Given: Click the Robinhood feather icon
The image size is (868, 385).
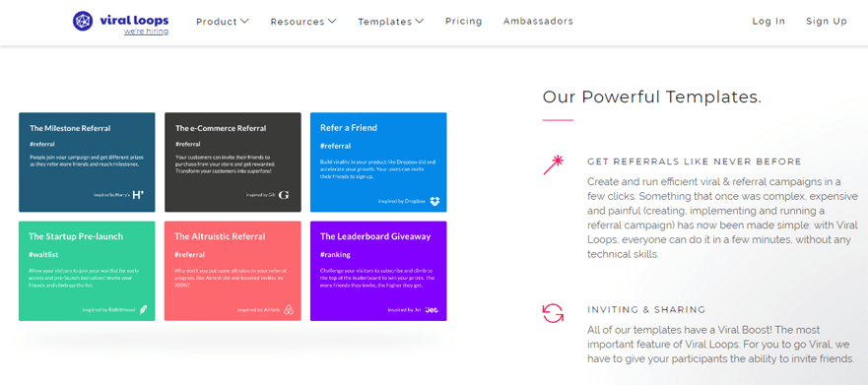Looking at the screenshot, I should 144,310.
